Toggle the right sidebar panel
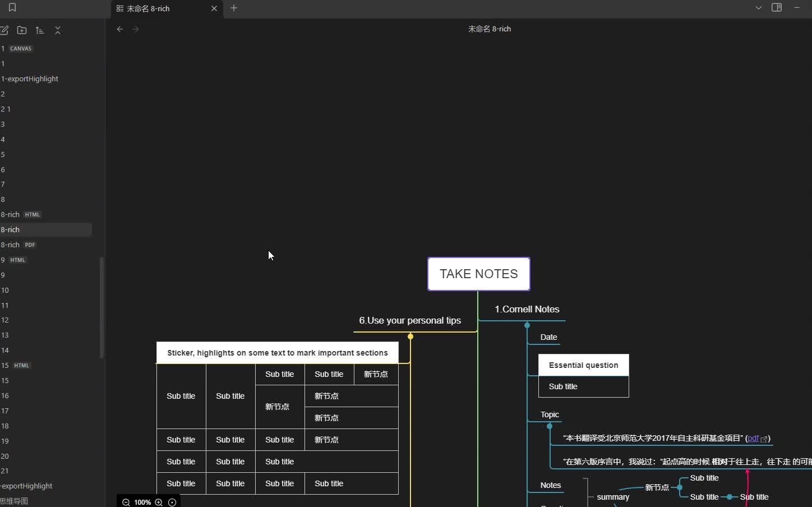Screen dimensions: 812x507 [x=777, y=8]
